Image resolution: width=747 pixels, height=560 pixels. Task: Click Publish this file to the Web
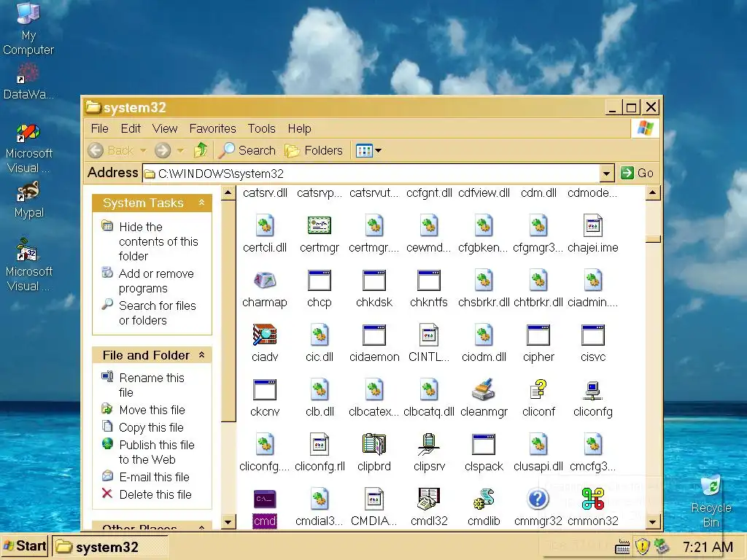[x=156, y=452]
